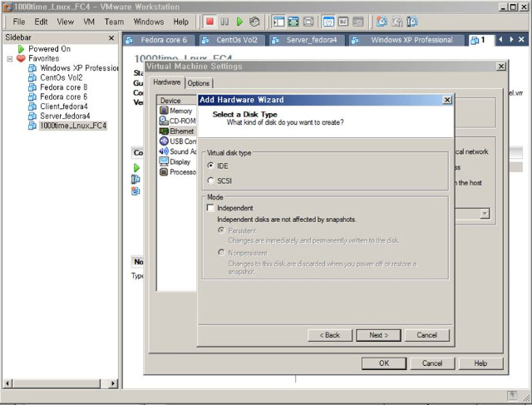Select Windows XP Professional in sidebar
Viewport: 532px width, 405px height.
click(79, 68)
